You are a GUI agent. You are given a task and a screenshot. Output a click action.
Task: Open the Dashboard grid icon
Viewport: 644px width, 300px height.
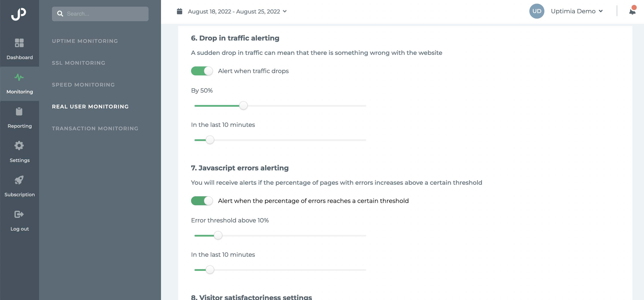pos(19,43)
